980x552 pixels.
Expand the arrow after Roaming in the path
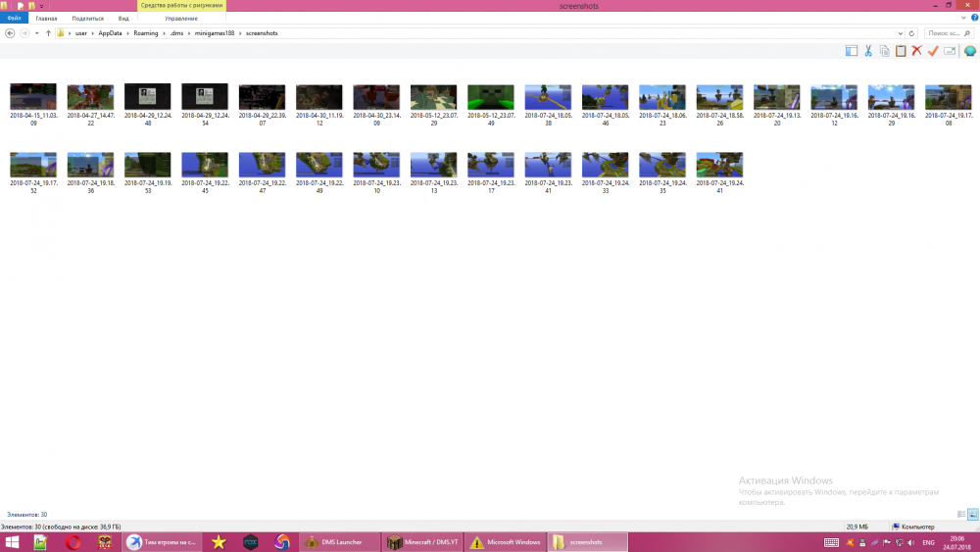[x=164, y=33]
